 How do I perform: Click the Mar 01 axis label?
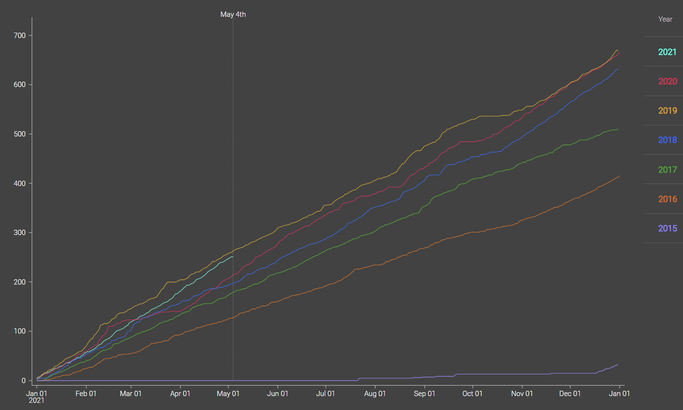[131, 393]
